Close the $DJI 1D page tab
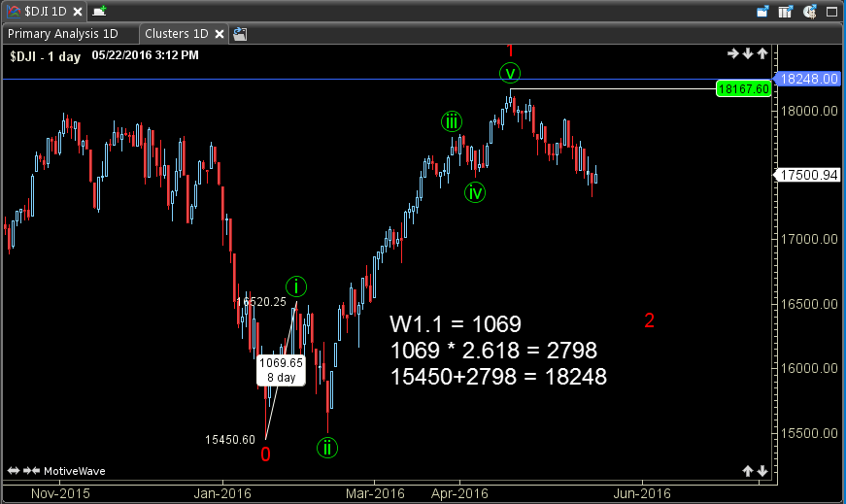 pos(78,12)
